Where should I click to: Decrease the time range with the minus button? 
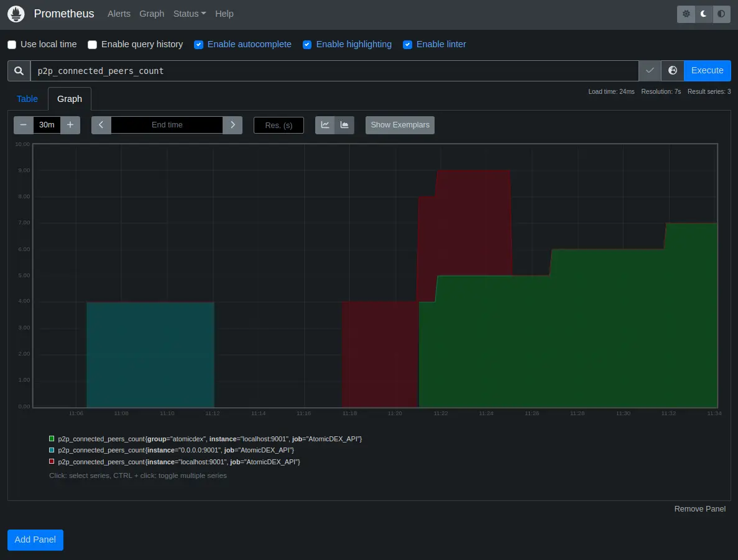(x=24, y=125)
